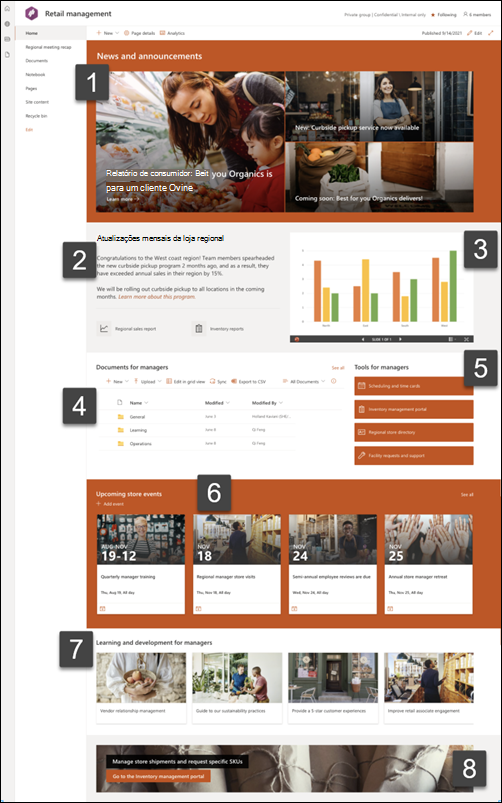Open Inventory reports quick link

click(219, 329)
